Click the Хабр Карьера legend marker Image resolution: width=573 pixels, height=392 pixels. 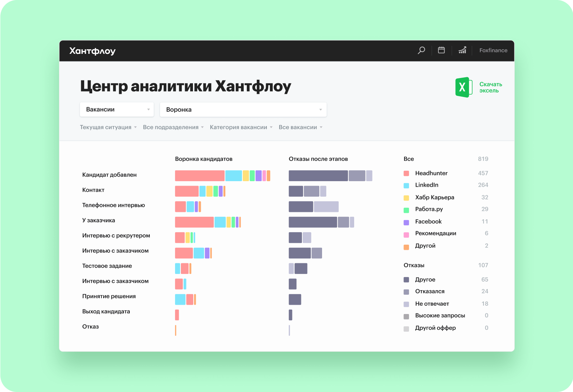pyautogui.click(x=406, y=198)
